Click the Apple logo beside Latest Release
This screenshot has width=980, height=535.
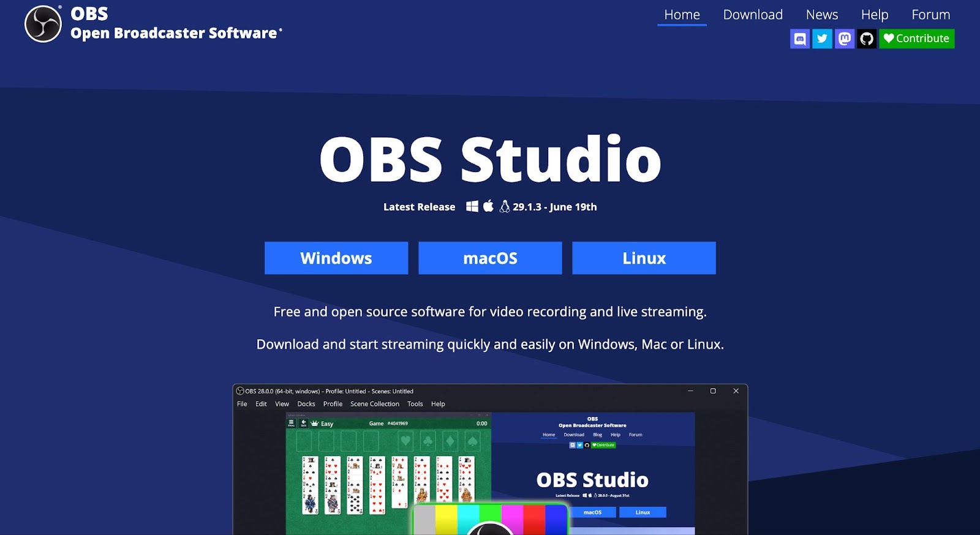coord(488,206)
